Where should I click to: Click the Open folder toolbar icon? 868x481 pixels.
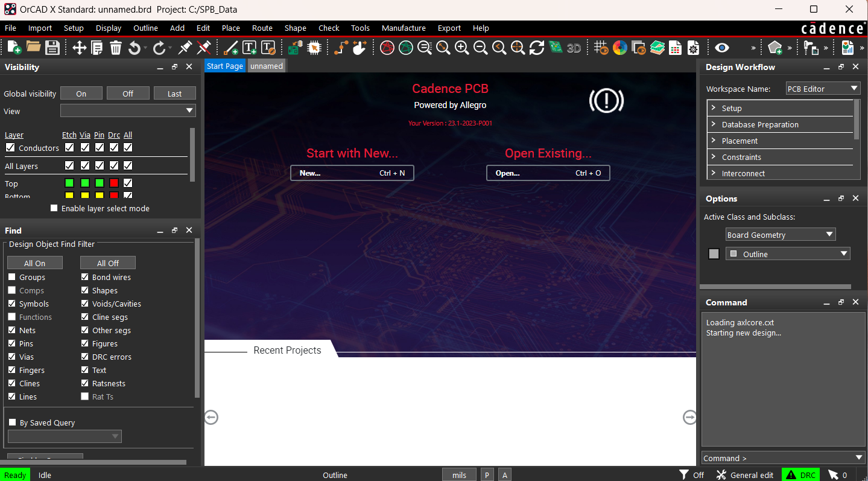33,48
